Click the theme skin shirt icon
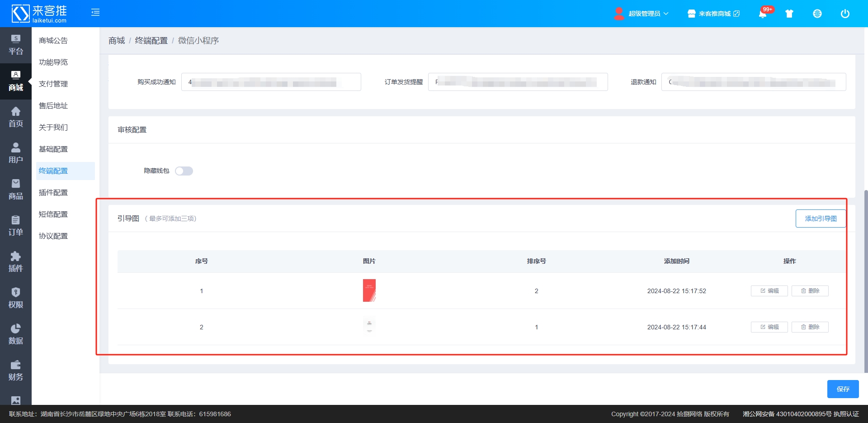The image size is (868, 423). 789,14
